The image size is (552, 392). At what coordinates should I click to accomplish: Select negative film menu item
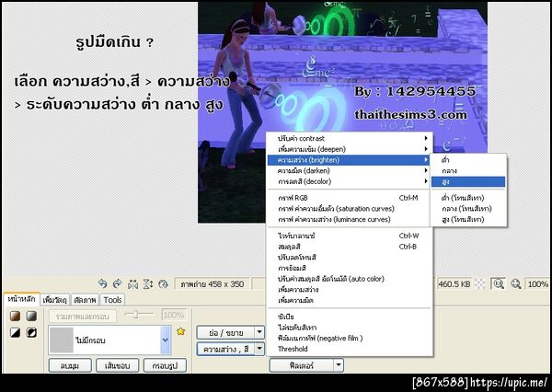349,338
